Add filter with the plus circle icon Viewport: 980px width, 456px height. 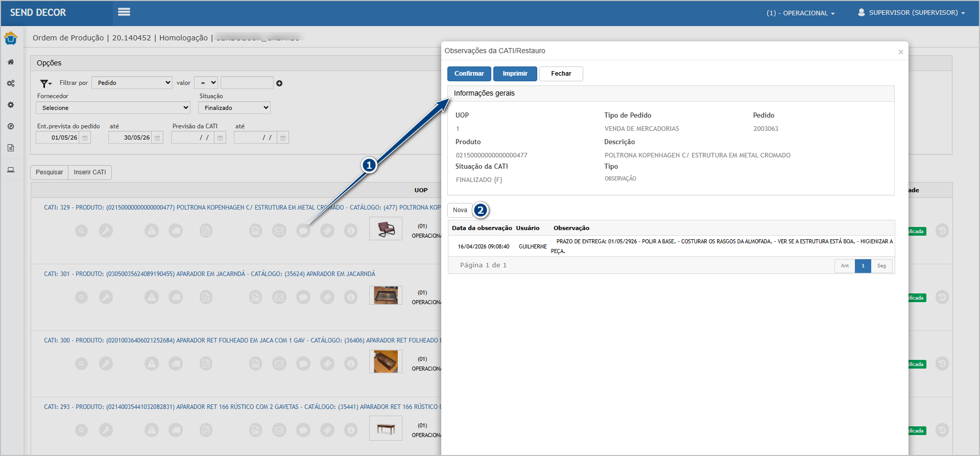click(x=279, y=83)
